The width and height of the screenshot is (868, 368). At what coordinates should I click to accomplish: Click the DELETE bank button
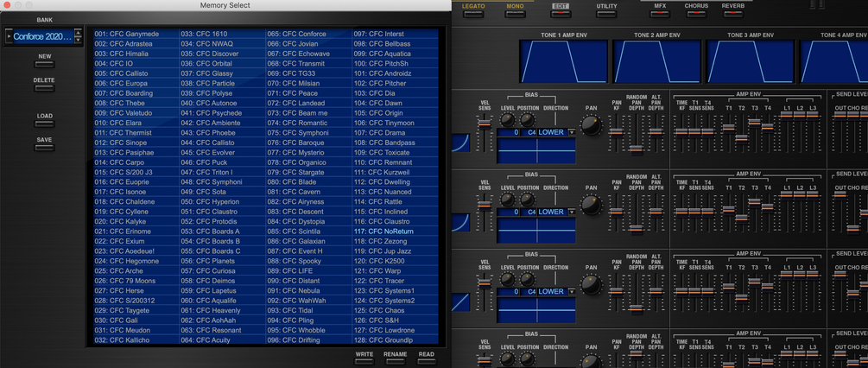[44, 88]
